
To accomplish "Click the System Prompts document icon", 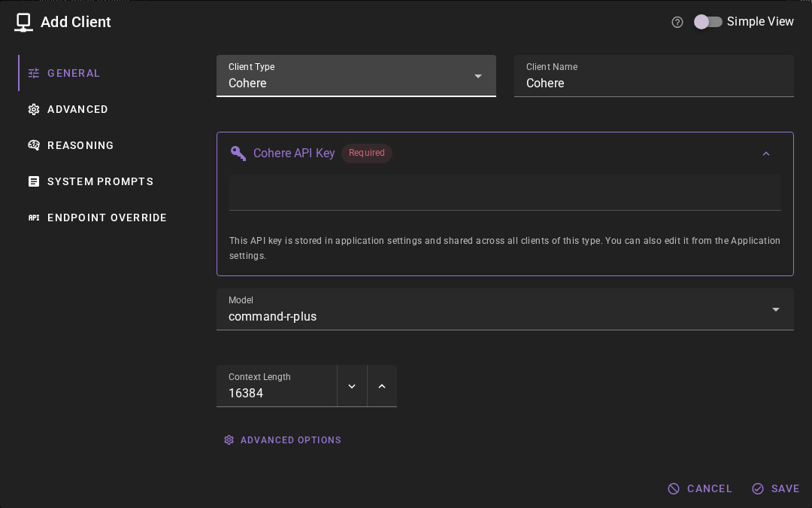I will point(34,181).
